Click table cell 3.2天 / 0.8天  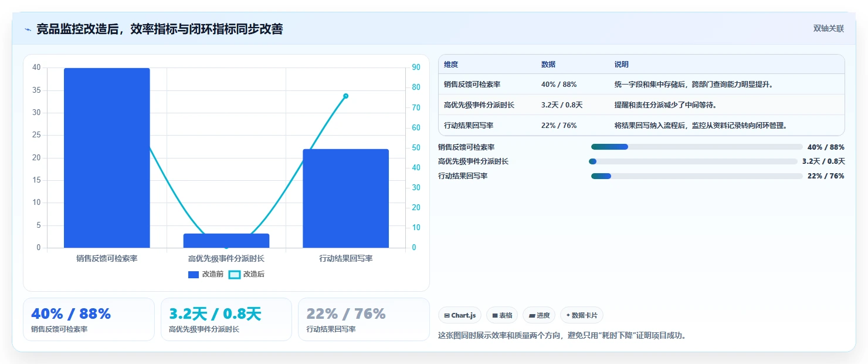pyautogui.click(x=562, y=105)
